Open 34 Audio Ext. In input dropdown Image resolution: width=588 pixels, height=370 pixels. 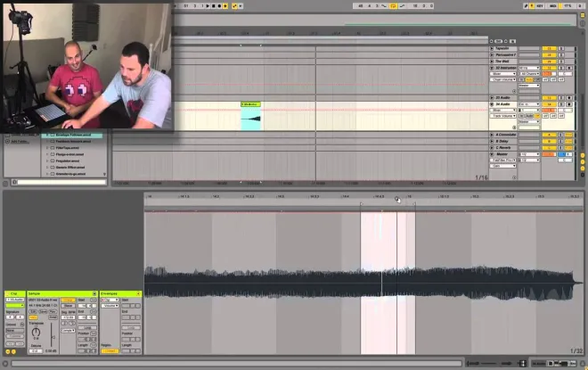pos(529,104)
